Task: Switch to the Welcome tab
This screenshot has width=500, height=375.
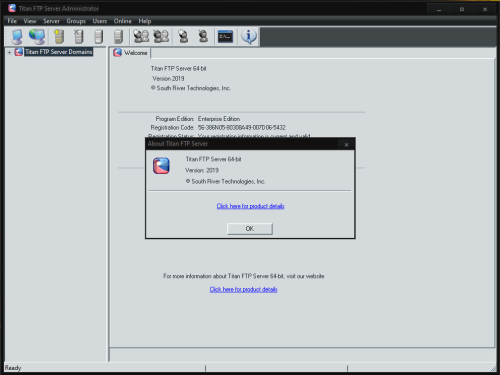Action: point(131,53)
